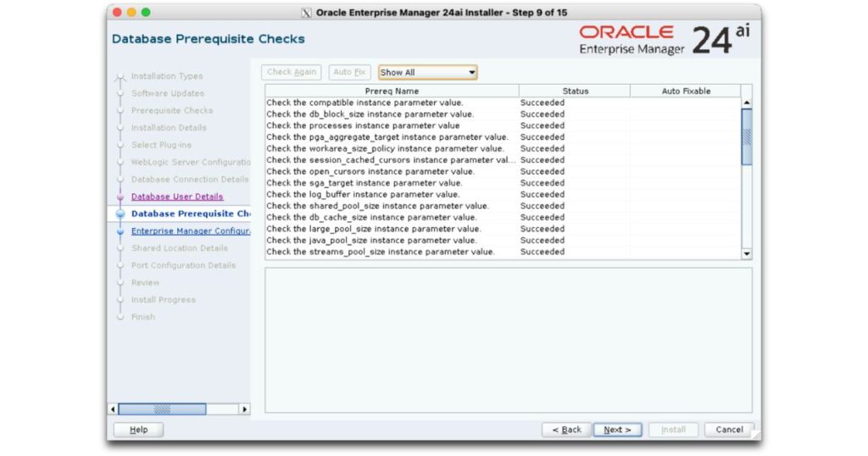This screenshot has width=868, height=456.
Task: Click the X11 icon in title bar
Action: point(306,13)
